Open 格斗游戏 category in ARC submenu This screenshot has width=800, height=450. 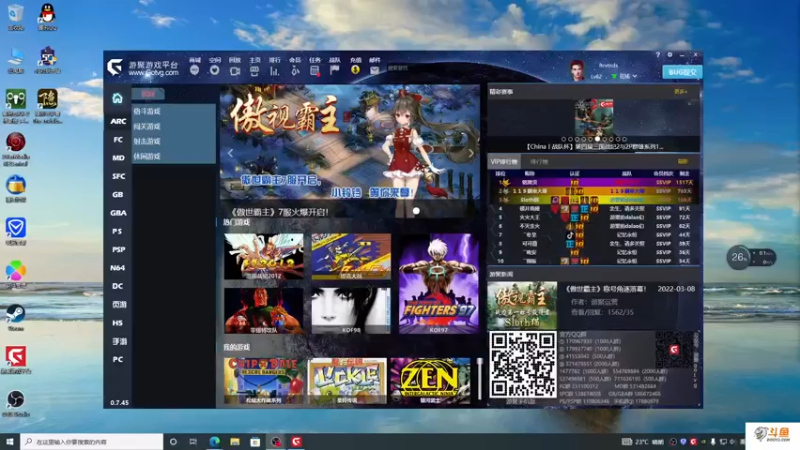click(x=147, y=111)
